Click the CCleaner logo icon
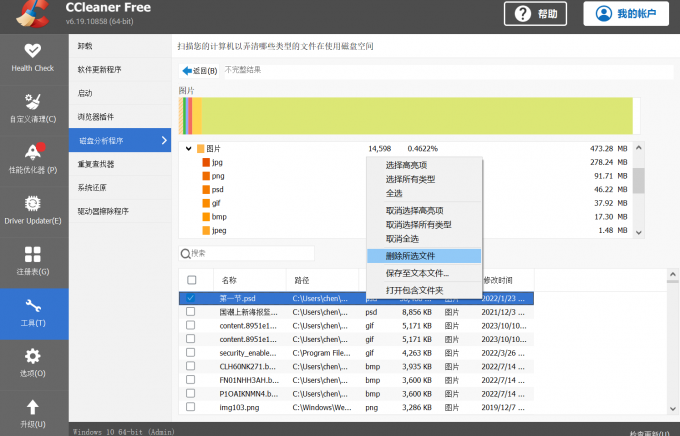680x436 pixels. 32,14
